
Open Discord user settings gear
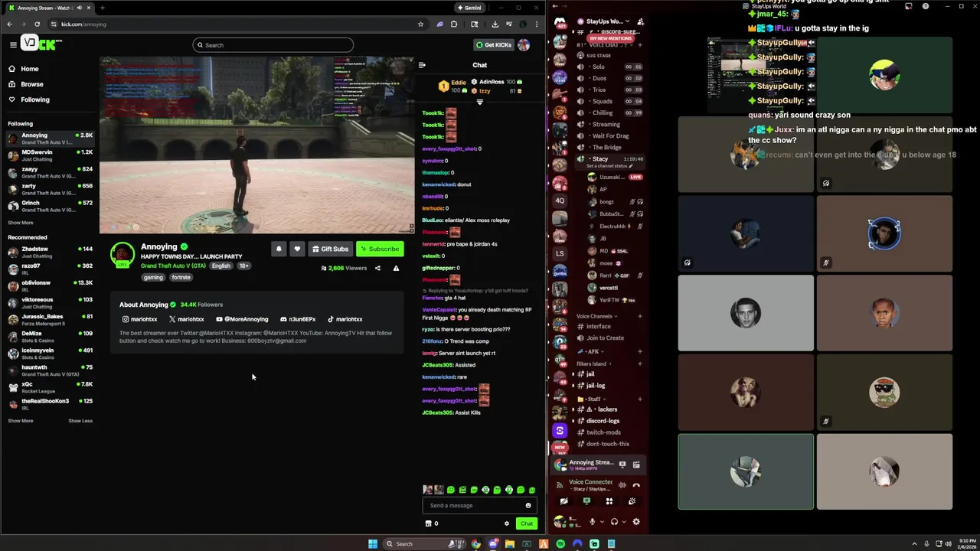coord(635,522)
